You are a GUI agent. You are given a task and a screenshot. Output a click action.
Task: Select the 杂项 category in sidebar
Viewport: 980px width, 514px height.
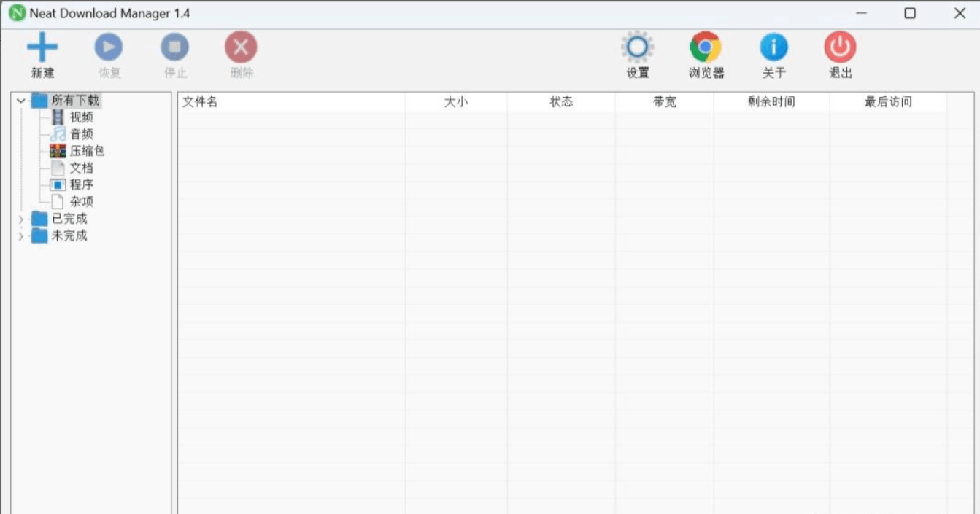coord(82,200)
